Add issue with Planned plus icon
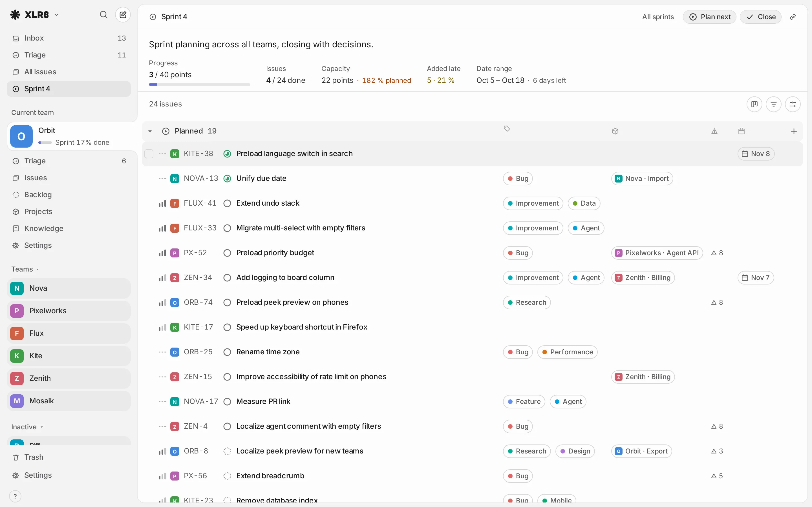Viewport: 812px width, 507px height. coord(794,131)
